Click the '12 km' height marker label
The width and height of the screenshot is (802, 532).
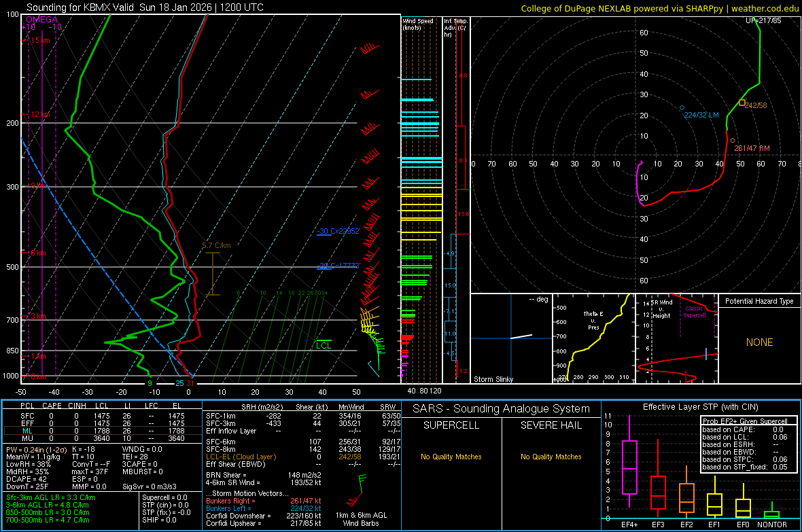click(40, 115)
